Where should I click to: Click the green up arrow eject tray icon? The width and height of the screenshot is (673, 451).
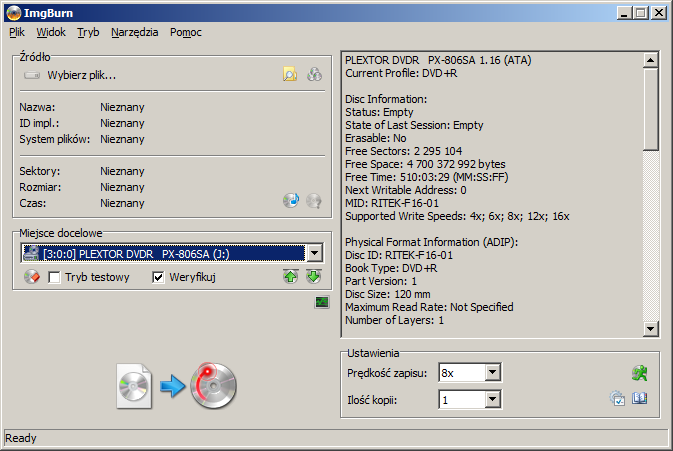pyautogui.click(x=291, y=277)
